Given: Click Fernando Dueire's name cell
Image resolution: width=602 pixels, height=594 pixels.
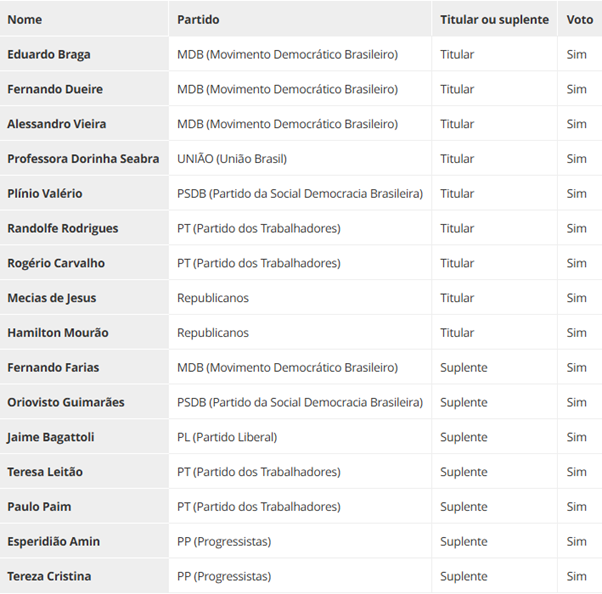Looking at the screenshot, I should pos(54,89).
